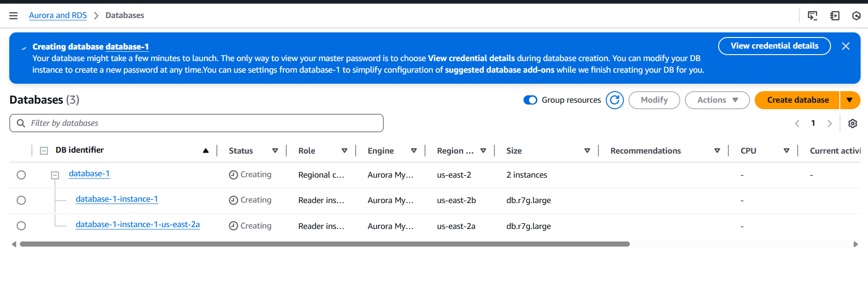Viewport: 868px width, 297px height.
Task: Collapse the database-1 cluster tree
Action: 55,175
